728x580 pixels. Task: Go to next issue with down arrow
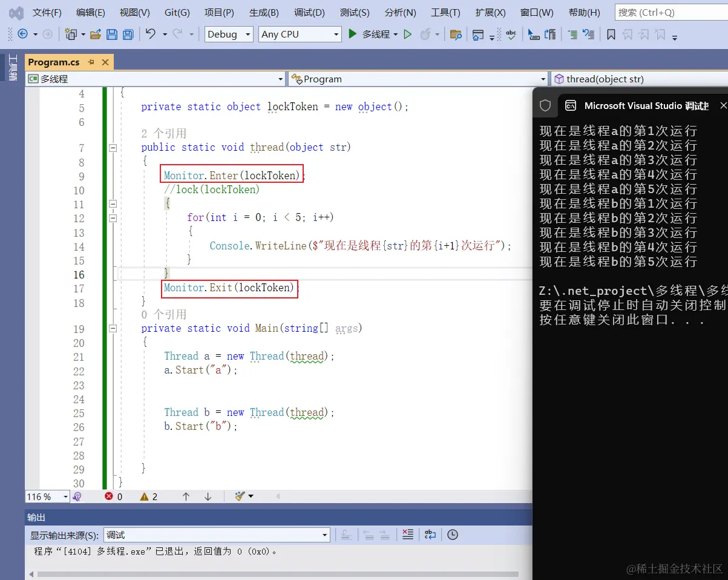click(x=208, y=496)
